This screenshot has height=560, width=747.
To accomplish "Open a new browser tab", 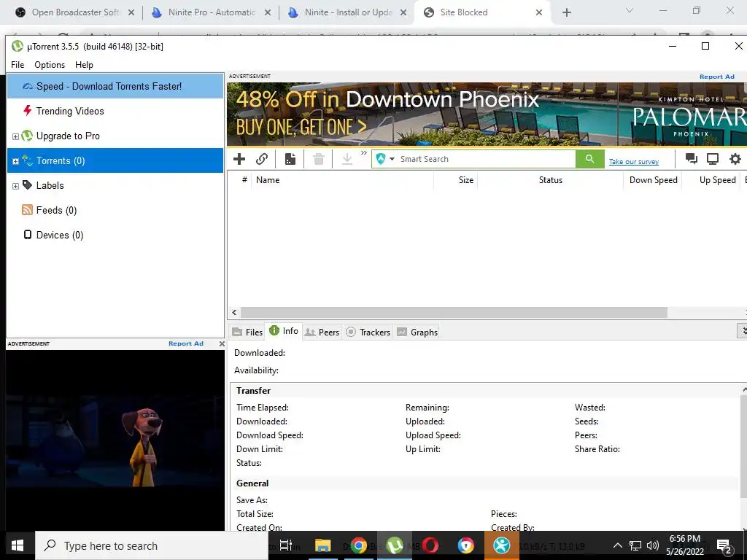I will [566, 12].
